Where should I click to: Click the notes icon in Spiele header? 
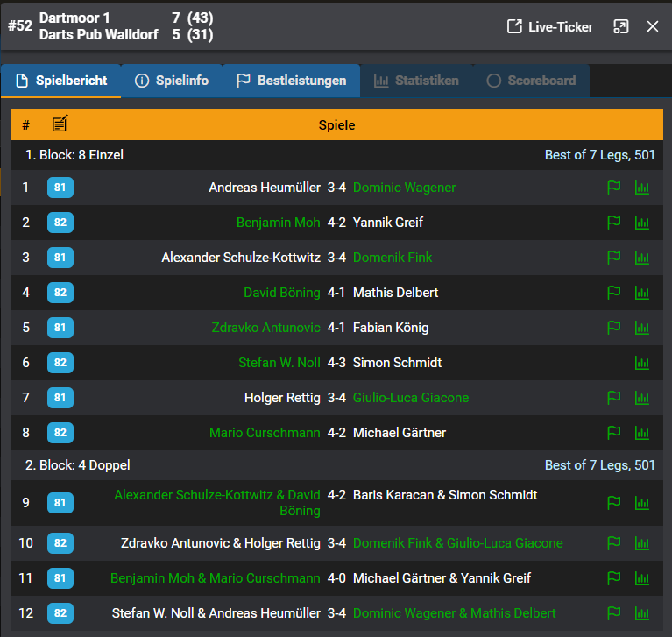[x=60, y=124]
